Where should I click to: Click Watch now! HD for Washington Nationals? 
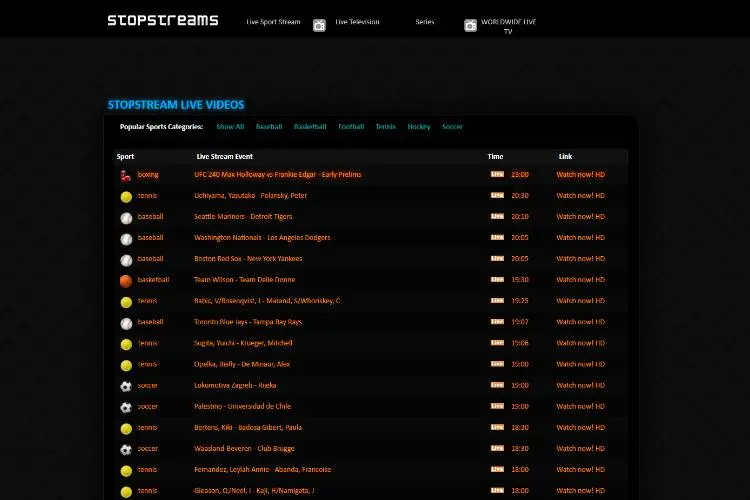(x=581, y=238)
